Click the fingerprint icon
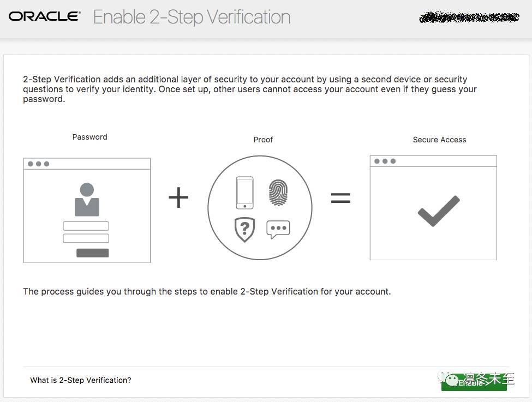532x402 pixels. tap(278, 193)
